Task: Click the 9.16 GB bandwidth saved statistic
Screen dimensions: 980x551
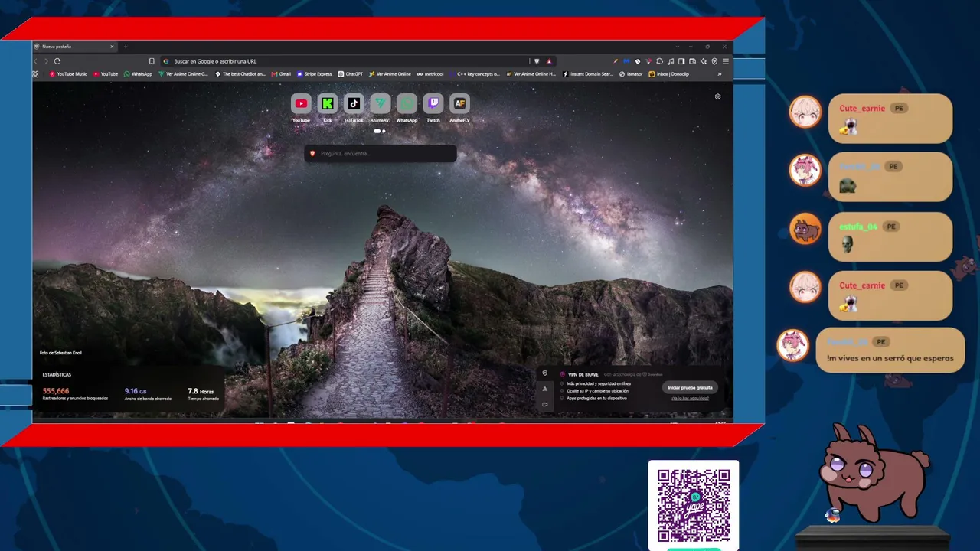Action: tap(149, 394)
